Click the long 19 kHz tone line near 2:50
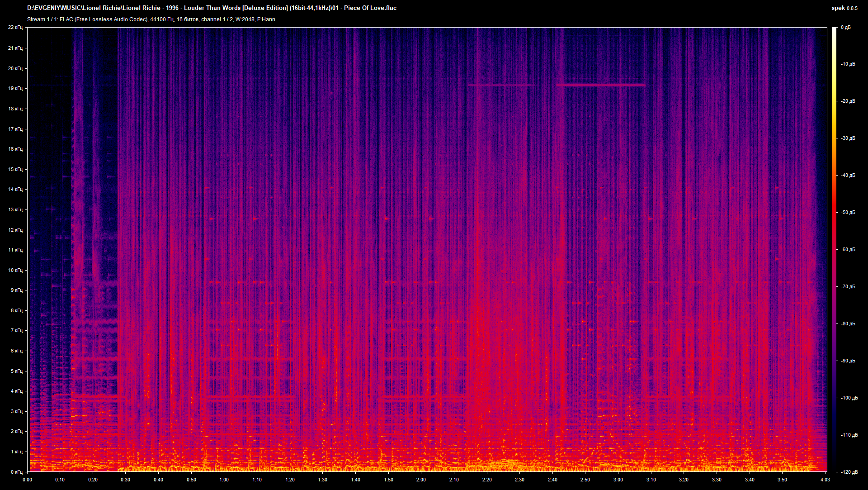 [x=600, y=85]
